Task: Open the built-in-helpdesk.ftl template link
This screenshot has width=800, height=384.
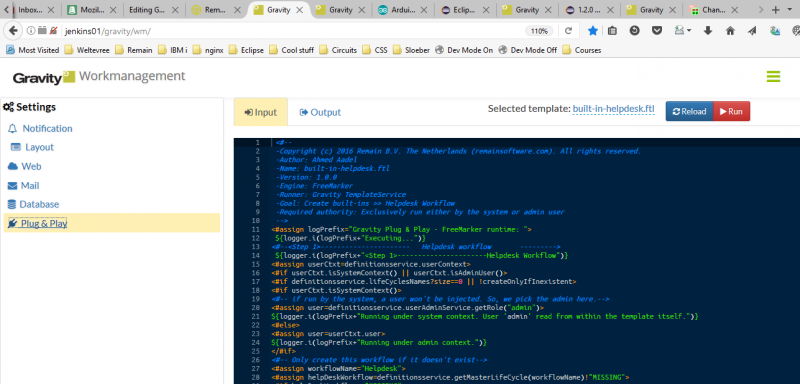Action: pos(613,109)
